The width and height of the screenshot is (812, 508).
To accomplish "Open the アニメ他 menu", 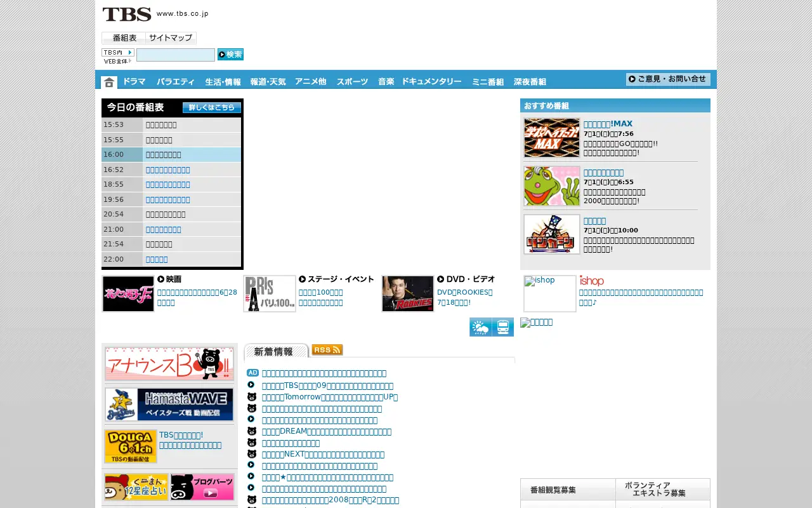I will pyautogui.click(x=310, y=81).
